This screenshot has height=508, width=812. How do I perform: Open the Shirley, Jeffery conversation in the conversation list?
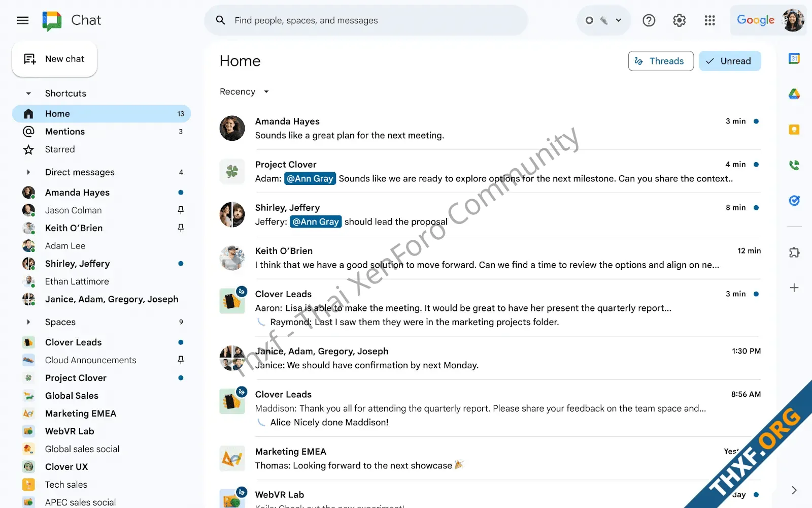point(490,214)
